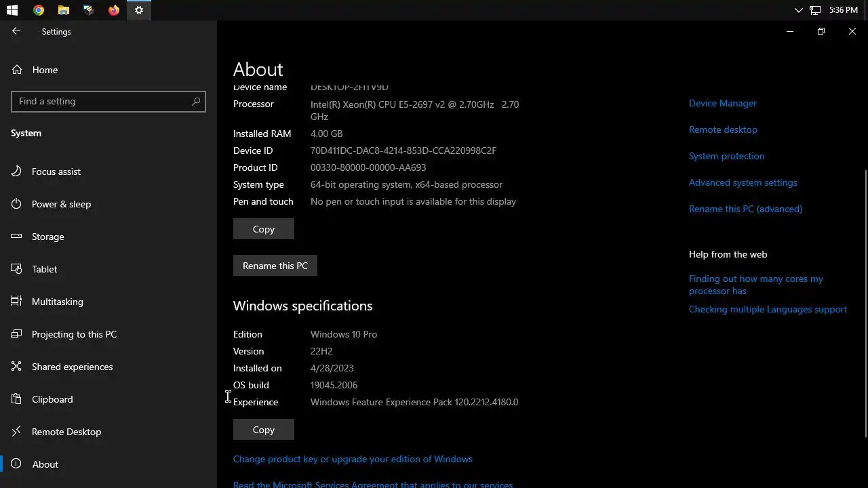Open 'Finding out how many cores' help link
Viewport: 868px width, 488px height.
point(756,285)
